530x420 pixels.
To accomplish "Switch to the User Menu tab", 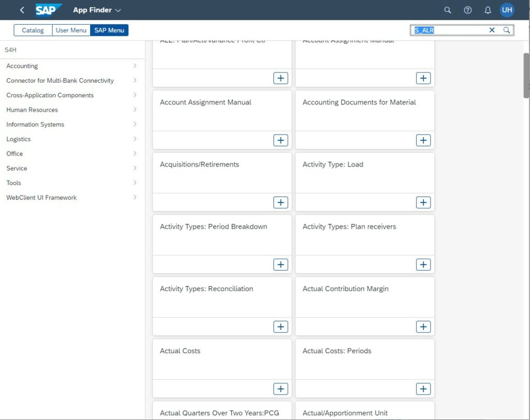I will pos(71,30).
